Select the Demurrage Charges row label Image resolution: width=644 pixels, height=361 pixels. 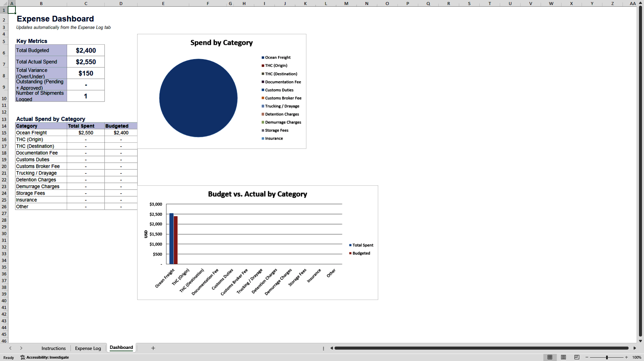(41, 187)
